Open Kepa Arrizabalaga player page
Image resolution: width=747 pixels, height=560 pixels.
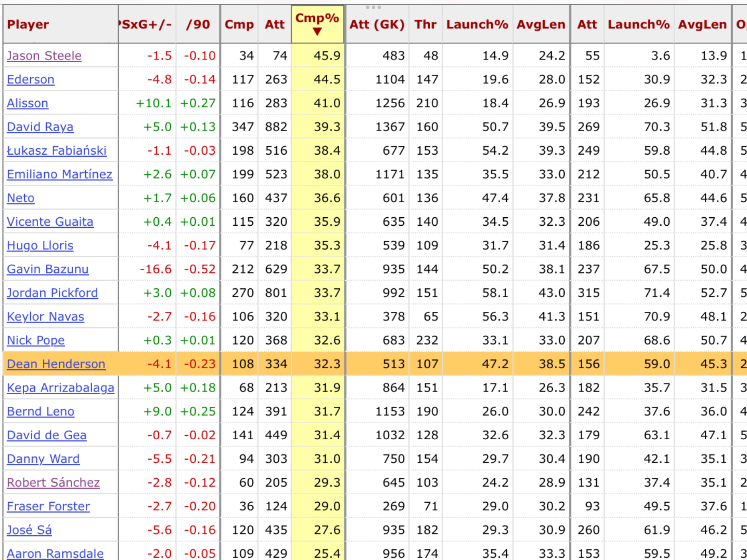point(61,388)
